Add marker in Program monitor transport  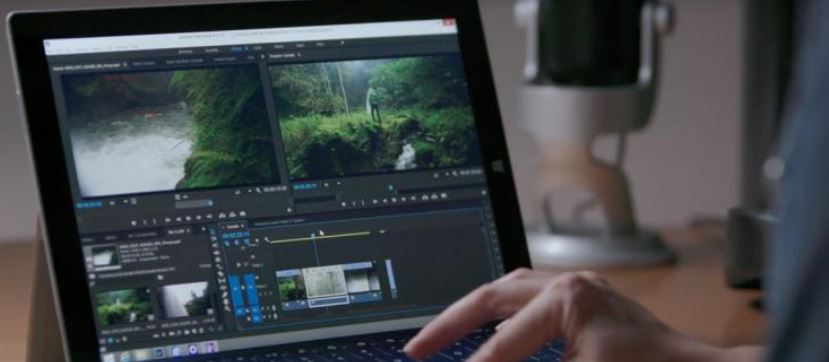pos(344,204)
